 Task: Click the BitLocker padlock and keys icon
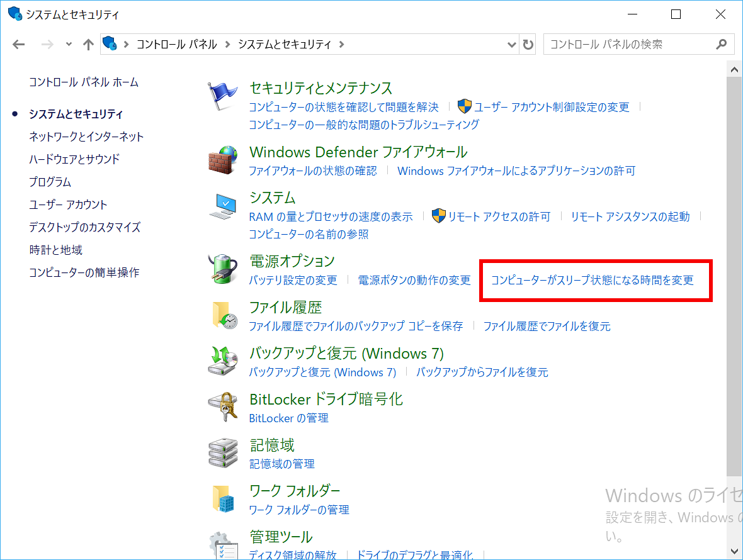(x=222, y=406)
